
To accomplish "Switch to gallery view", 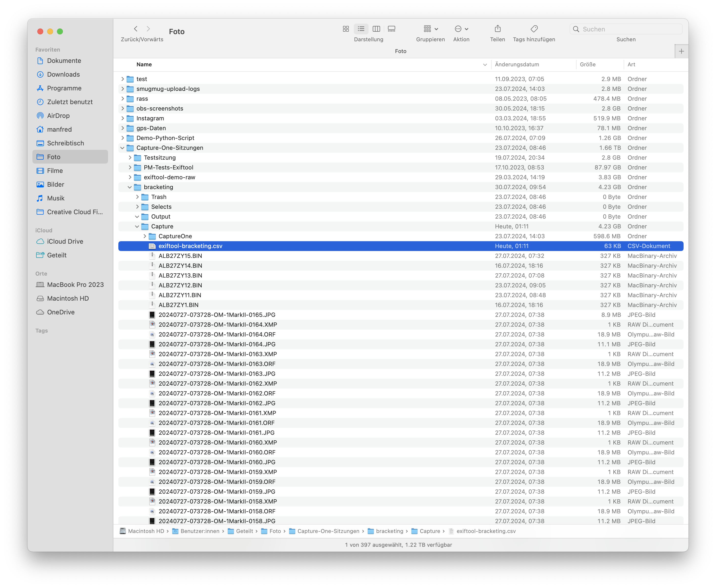I will click(391, 29).
